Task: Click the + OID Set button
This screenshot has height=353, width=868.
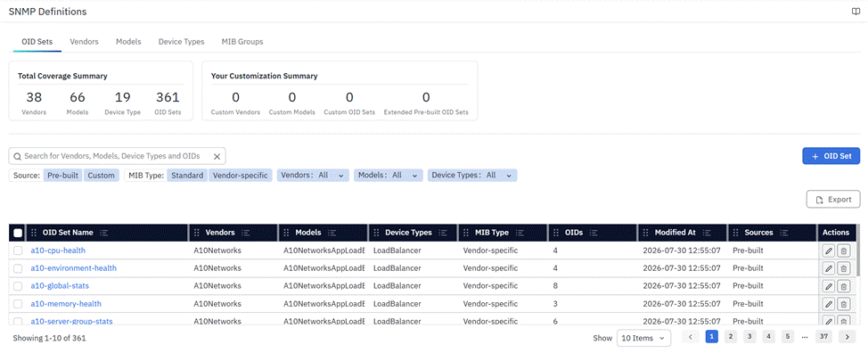Action: 831,156
